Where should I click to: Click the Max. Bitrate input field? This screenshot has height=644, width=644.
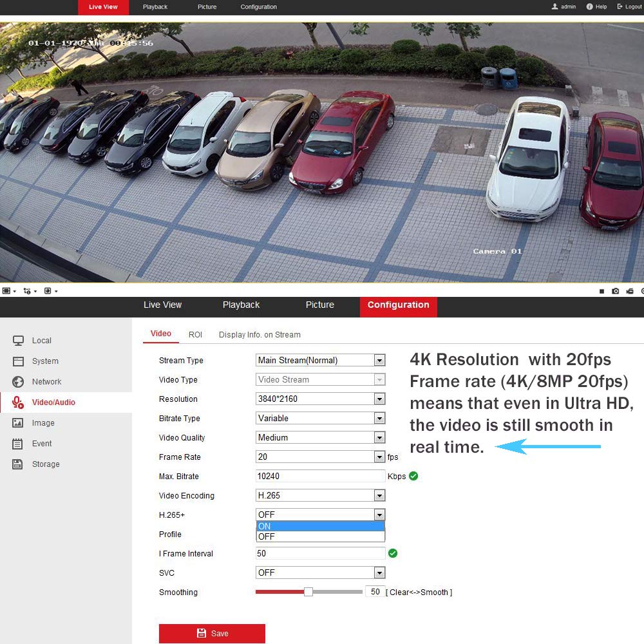[x=320, y=476]
